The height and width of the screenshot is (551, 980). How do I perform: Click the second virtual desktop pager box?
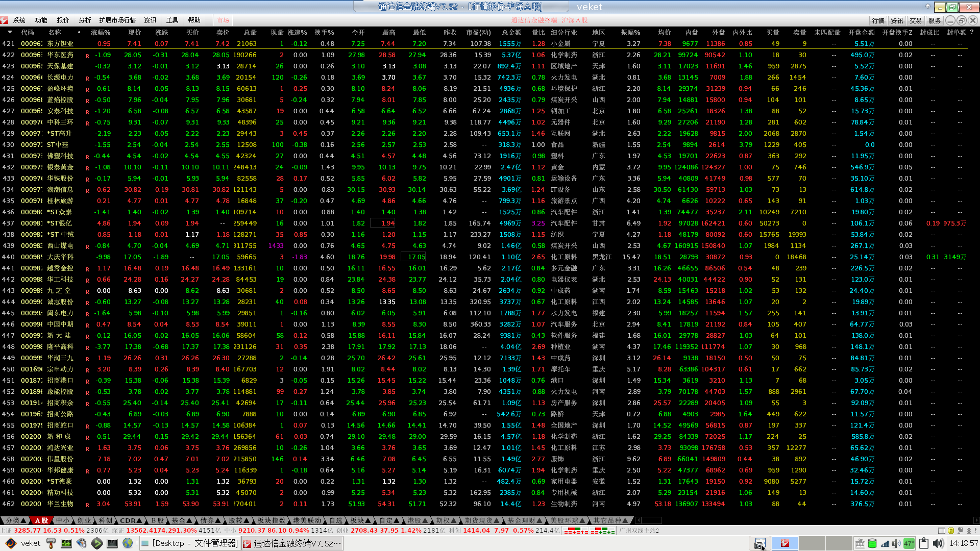click(812, 543)
